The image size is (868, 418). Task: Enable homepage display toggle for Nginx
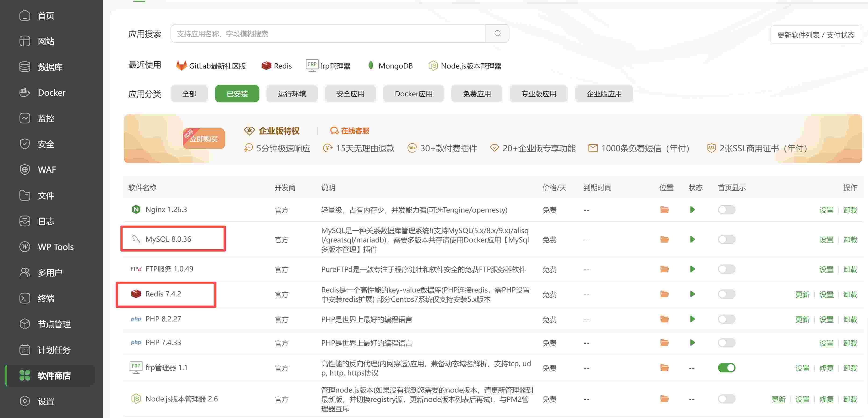726,210
